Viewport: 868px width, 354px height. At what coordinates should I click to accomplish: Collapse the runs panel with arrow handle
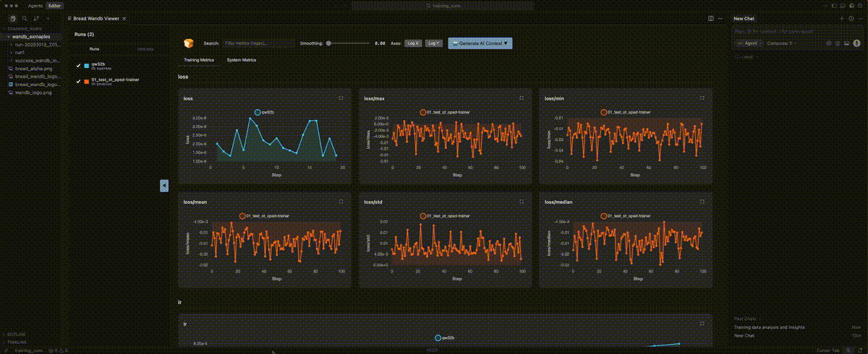coord(164,186)
